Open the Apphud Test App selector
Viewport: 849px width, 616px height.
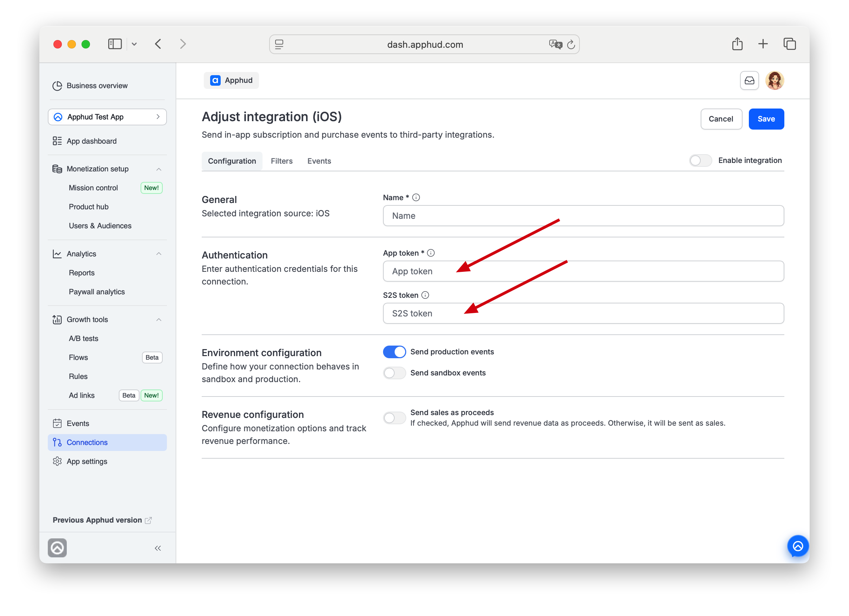107,117
